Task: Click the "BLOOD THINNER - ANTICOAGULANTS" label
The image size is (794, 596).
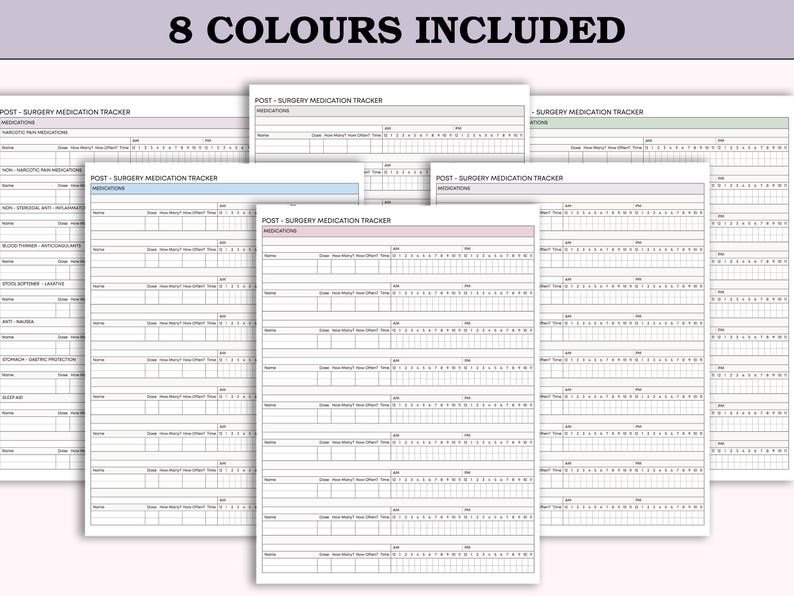Action: [x=42, y=246]
